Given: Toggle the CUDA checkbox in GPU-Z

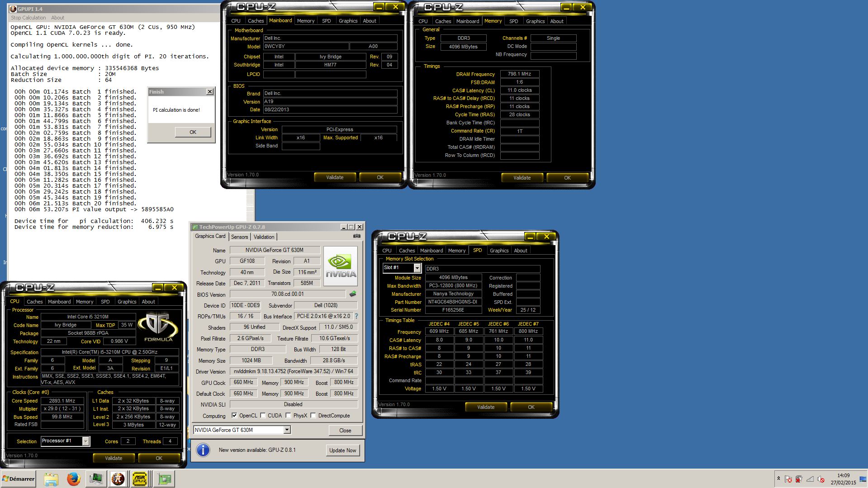Looking at the screenshot, I should click(x=263, y=416).
